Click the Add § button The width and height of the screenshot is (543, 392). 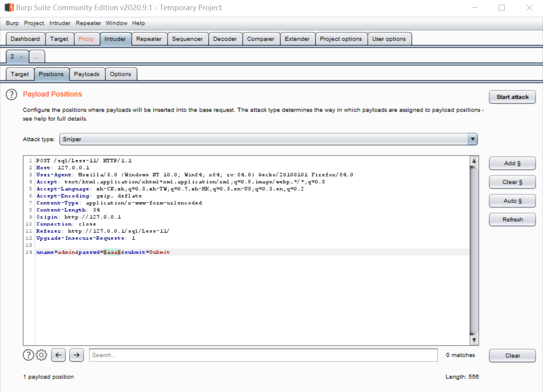[x=512, y=163]
